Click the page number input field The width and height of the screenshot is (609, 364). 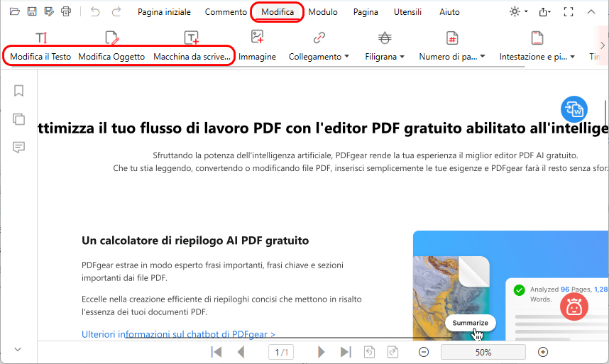(282, 352)
